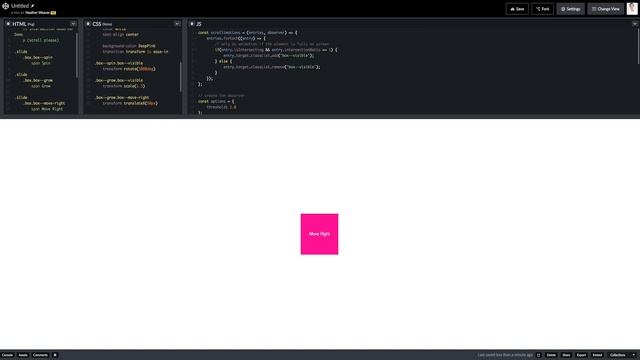Click the Embed button in footer
The image size is (640, 360).
point(597,355)
